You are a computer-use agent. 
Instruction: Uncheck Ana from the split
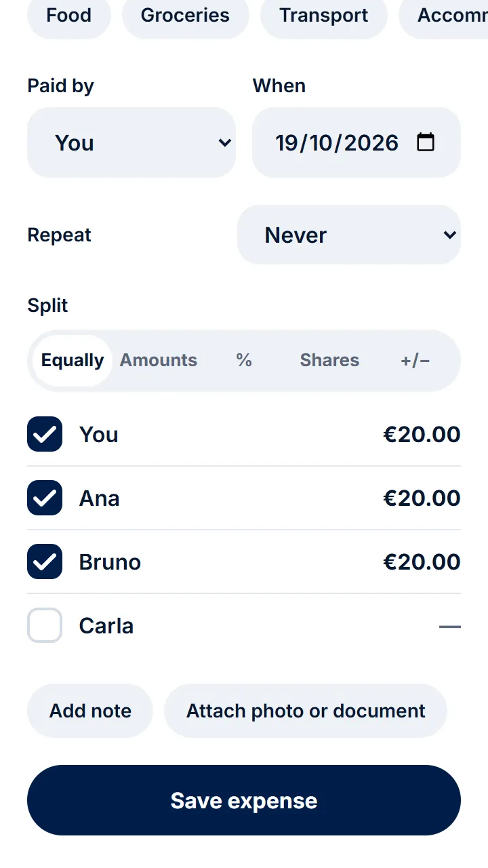[45, 498]
